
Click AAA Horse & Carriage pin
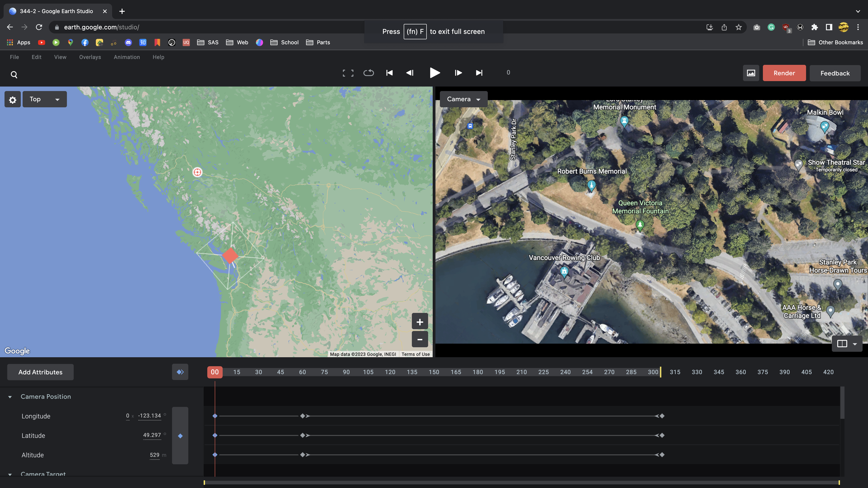point(831,311)
